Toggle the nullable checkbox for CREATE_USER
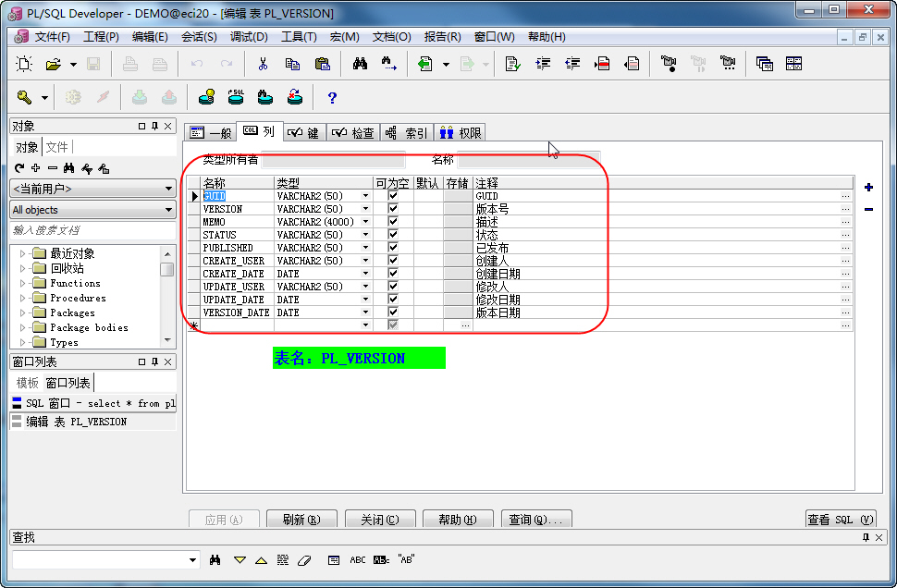 (393, 260)
